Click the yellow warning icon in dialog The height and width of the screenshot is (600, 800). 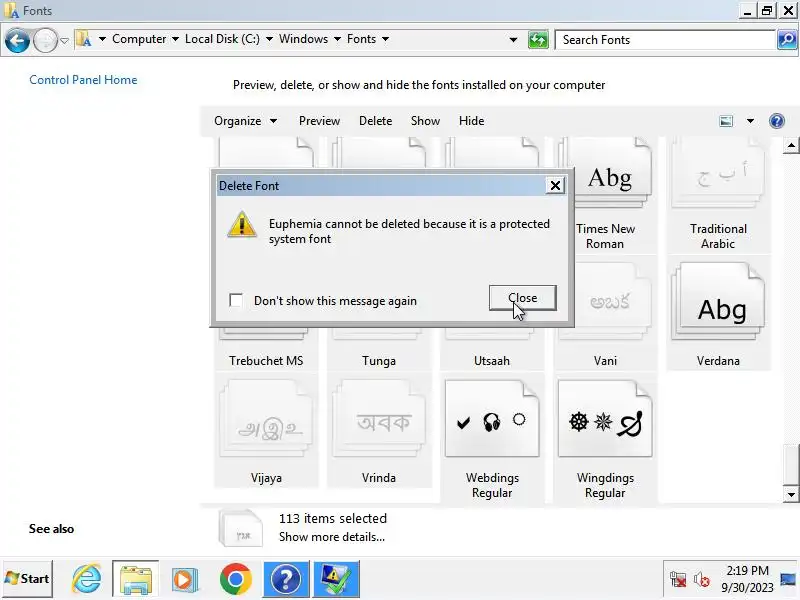[241, 225]
